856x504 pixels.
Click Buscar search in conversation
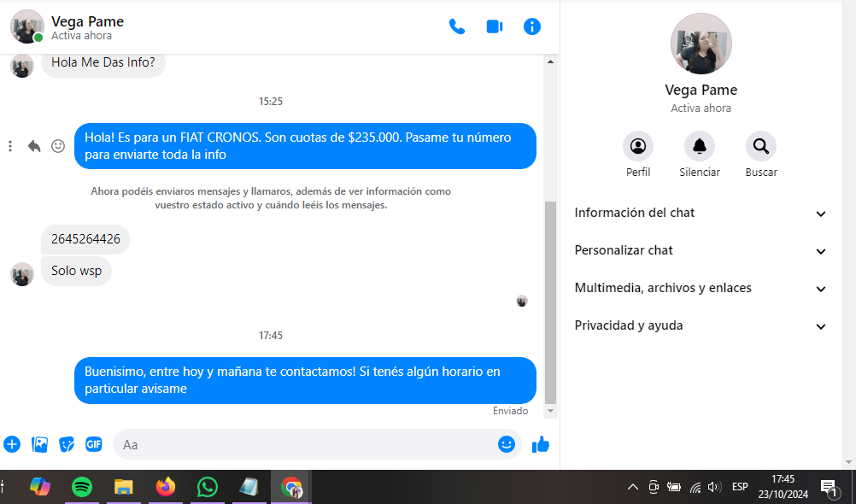[761, 146]
